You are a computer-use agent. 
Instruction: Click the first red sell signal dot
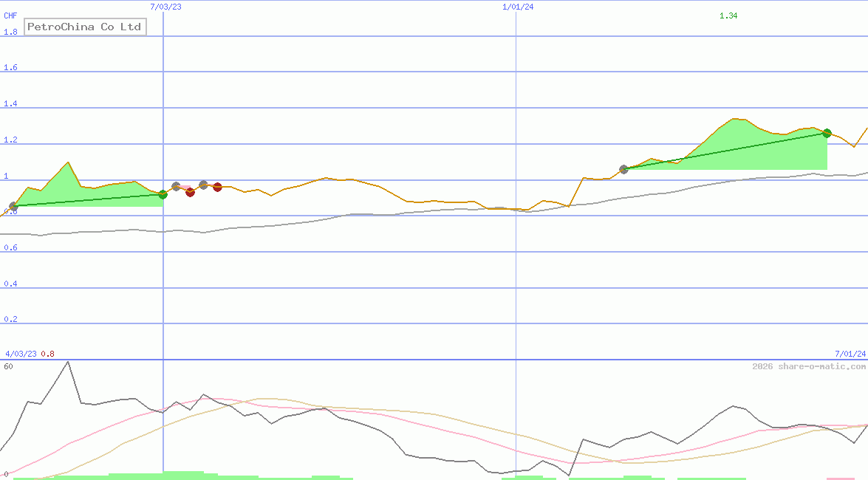(191, 193)
